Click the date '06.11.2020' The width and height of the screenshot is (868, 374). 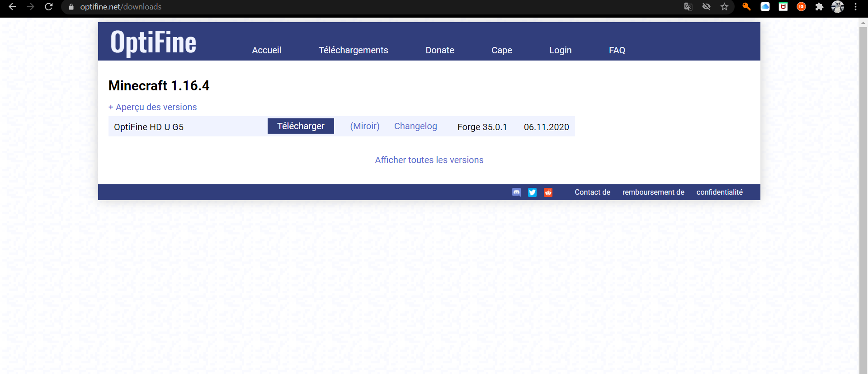click(546, 127)
